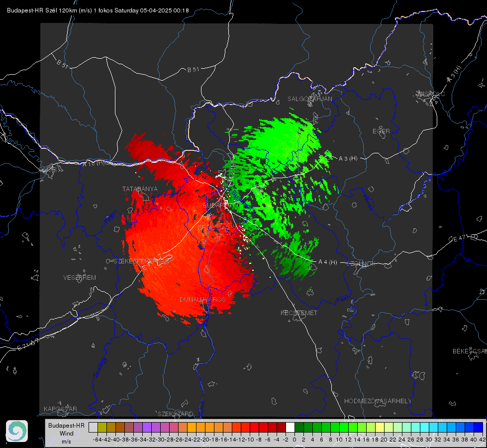Viewport: 487px width, 448px height.
Task: Click the BUDAPEST city label
Action: tap(218, 206)
